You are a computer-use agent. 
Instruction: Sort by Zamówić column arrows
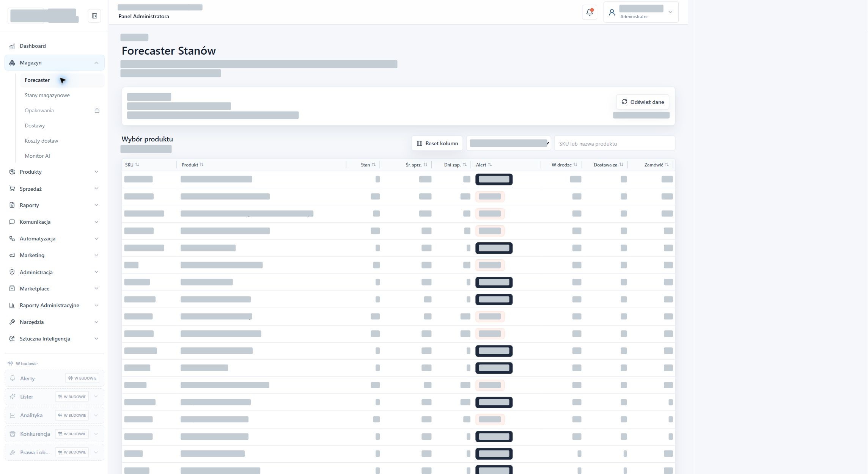(667, 165)
